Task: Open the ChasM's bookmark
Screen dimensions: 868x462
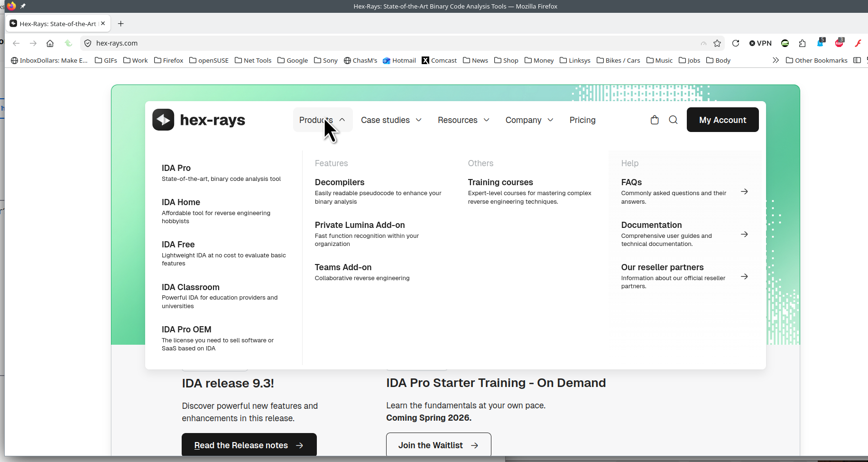Action: (x=360, y=60)
